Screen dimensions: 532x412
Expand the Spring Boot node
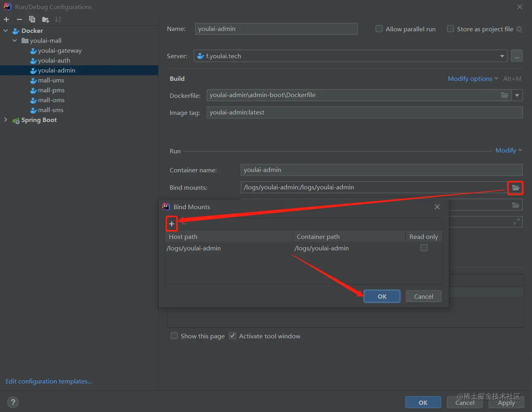pyautogui.click(x=6, y=120)
